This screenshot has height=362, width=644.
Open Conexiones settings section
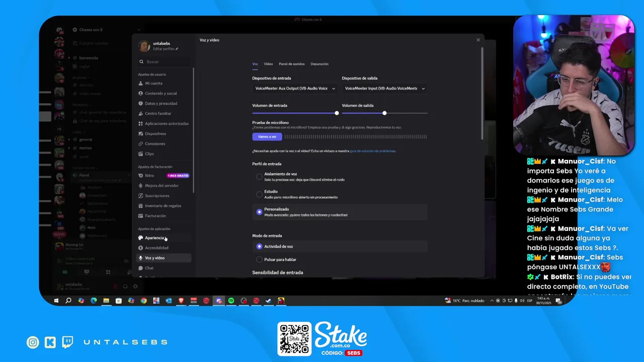point(164,144)
